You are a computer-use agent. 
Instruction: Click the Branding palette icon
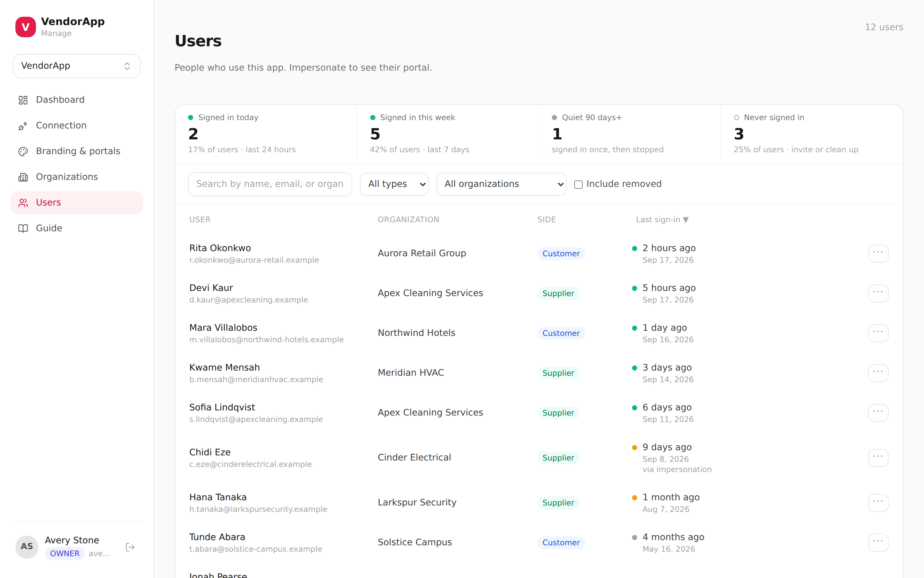click(x=23, y=151)
